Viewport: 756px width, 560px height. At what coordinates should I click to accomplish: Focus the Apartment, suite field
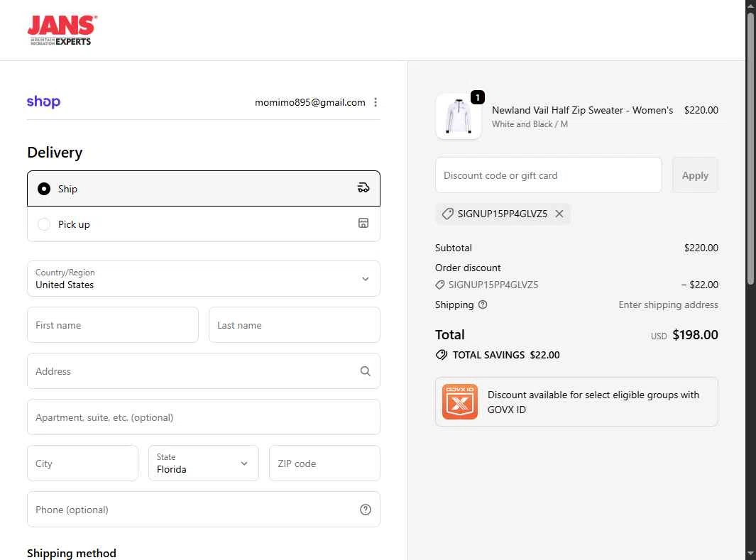coord(204,417)
